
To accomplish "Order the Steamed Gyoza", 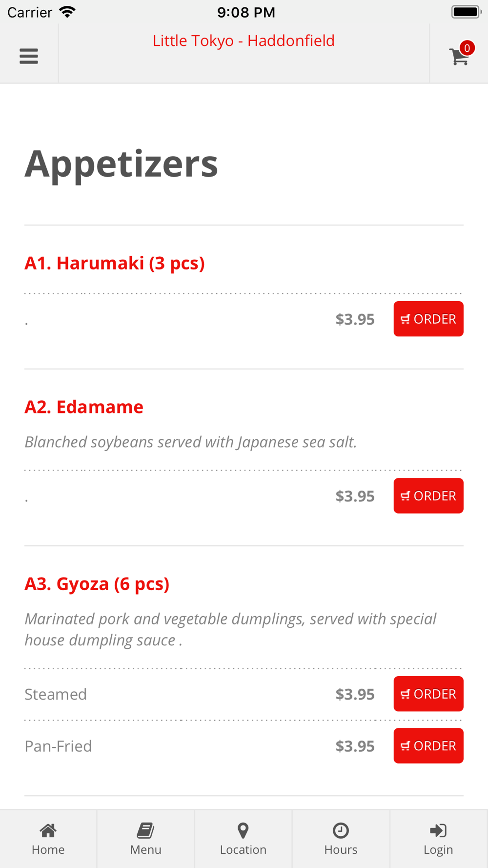I will [428, 694].
